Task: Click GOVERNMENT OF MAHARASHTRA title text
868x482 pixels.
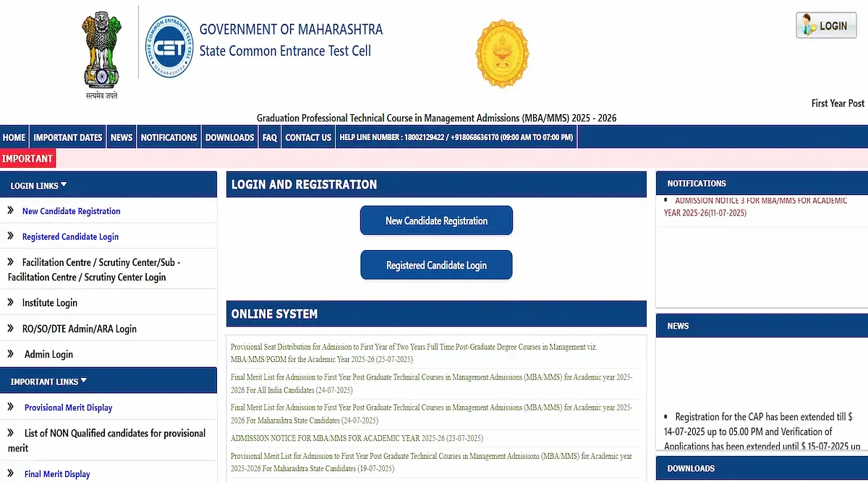Action: coord(291,30)
